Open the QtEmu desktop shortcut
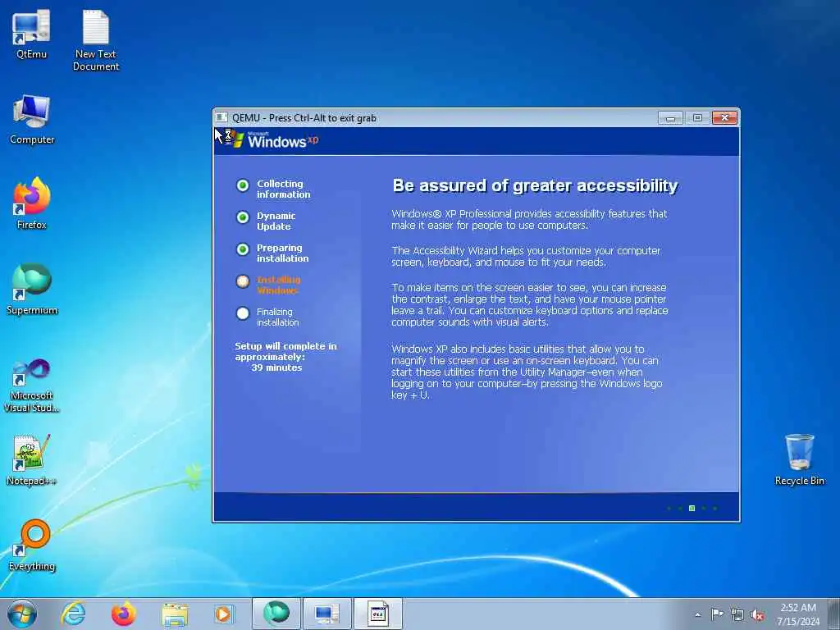Image resolution: width=840 pixels, height=630 pixels. (32, 33)
